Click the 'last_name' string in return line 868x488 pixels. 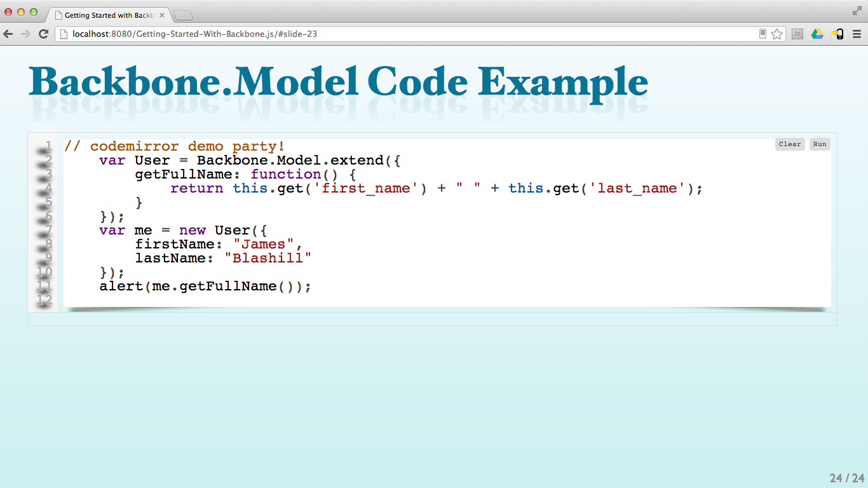(637, 189)
